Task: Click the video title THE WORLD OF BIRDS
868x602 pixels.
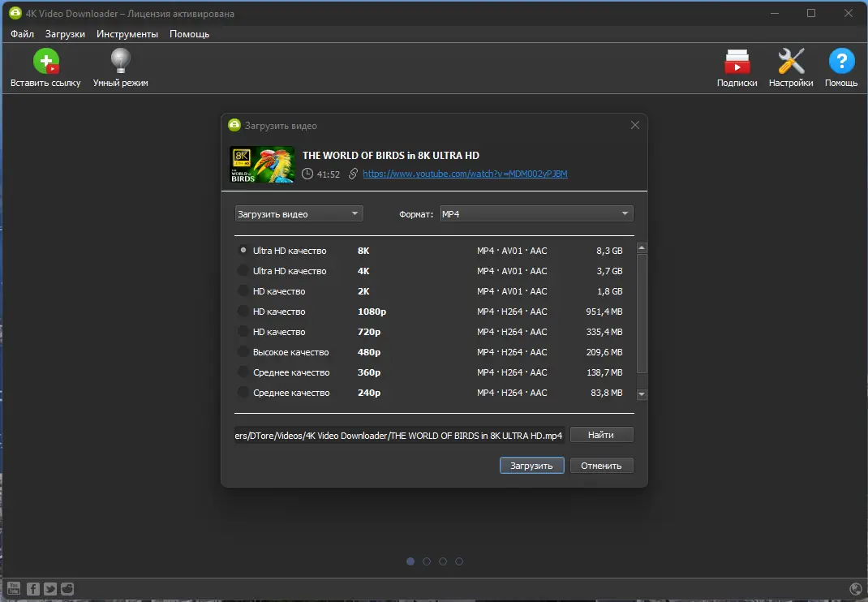Action: click(391, 156)
